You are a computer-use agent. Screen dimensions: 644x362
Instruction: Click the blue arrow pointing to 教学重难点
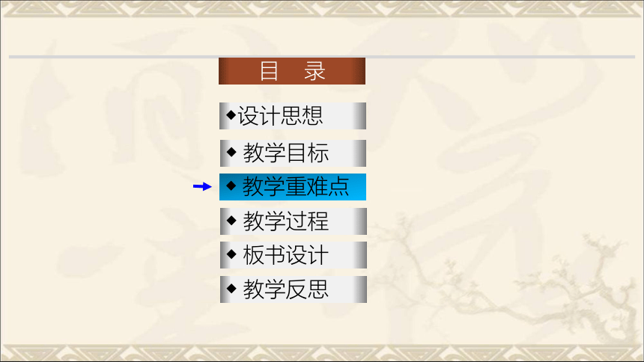[x=202, y=187]
